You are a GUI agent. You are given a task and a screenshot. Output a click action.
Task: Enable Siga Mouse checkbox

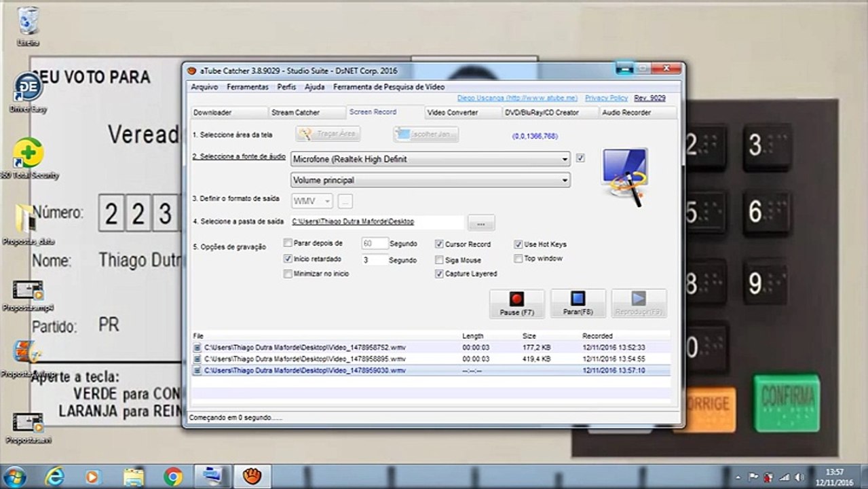coord(439,259)
